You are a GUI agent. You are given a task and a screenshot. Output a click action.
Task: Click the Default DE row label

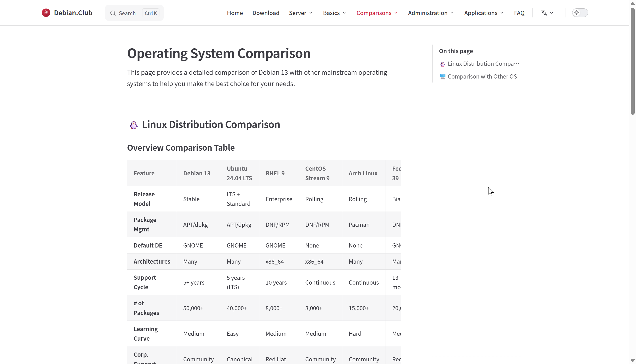click(152, 245)
